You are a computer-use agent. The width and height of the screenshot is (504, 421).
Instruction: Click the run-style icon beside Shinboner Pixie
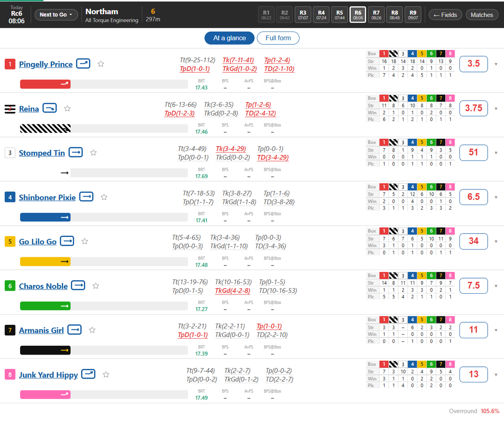(87, 197)
